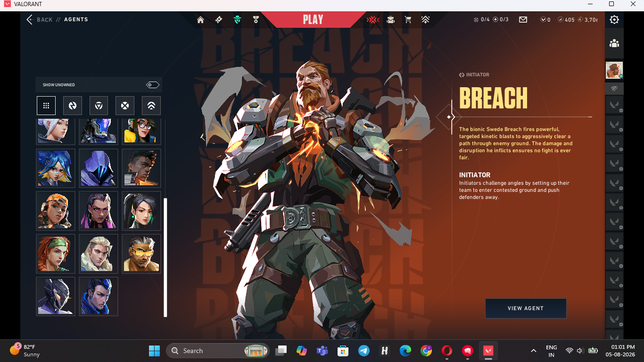
Task: Open the mail envelope icon
Action: coord(523,20)
